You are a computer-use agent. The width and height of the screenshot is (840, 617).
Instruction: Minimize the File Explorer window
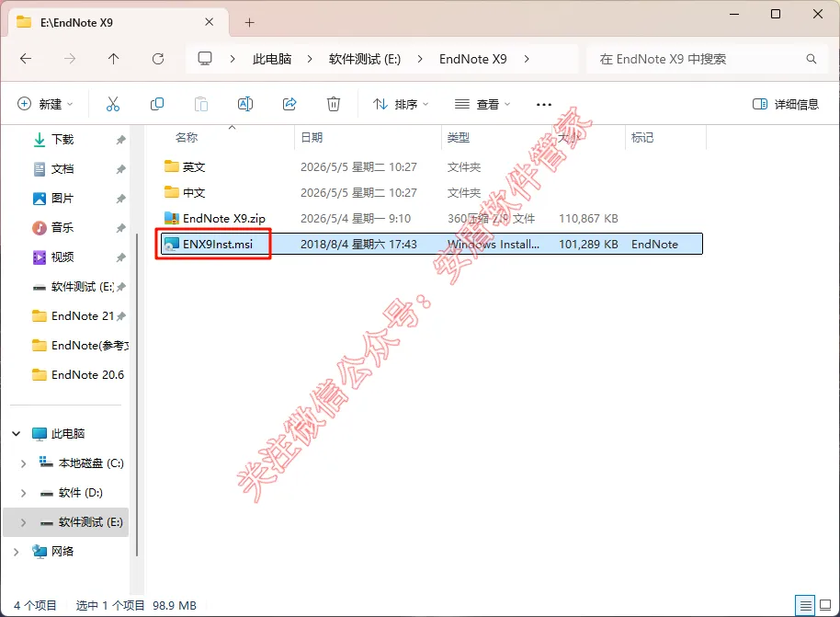tap(734, 15)
